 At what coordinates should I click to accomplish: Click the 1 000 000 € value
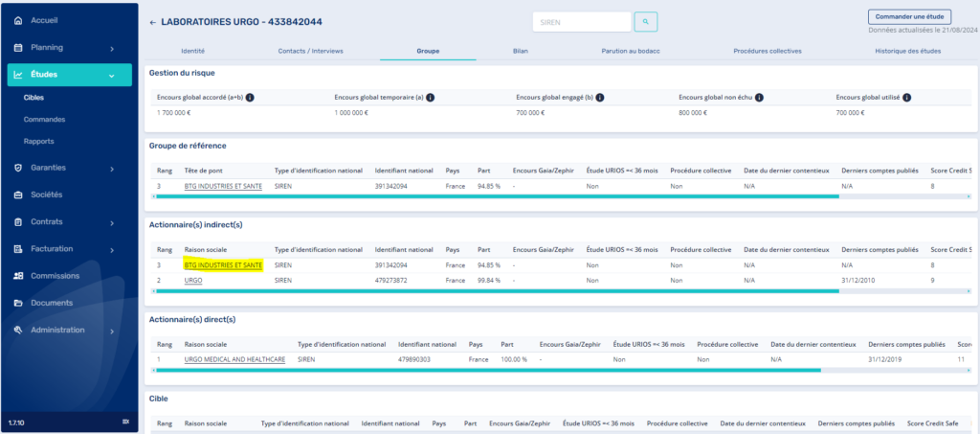[351, 113]
